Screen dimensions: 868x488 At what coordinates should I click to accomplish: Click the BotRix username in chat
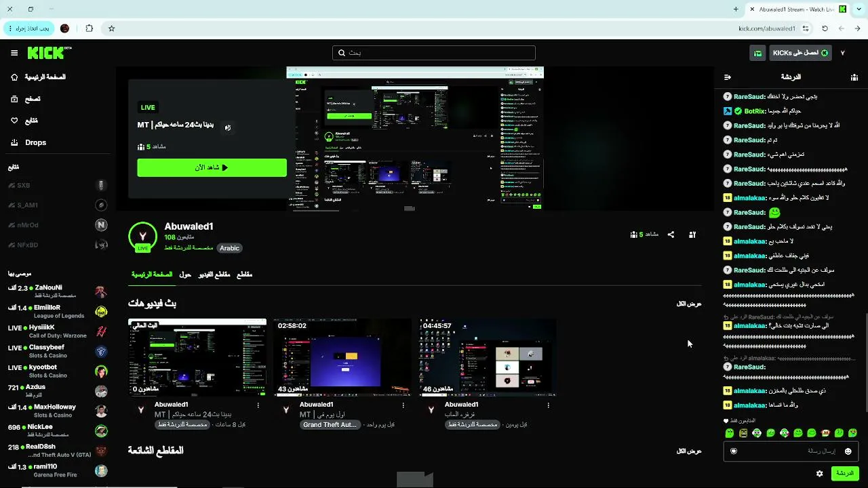(755, 111)
